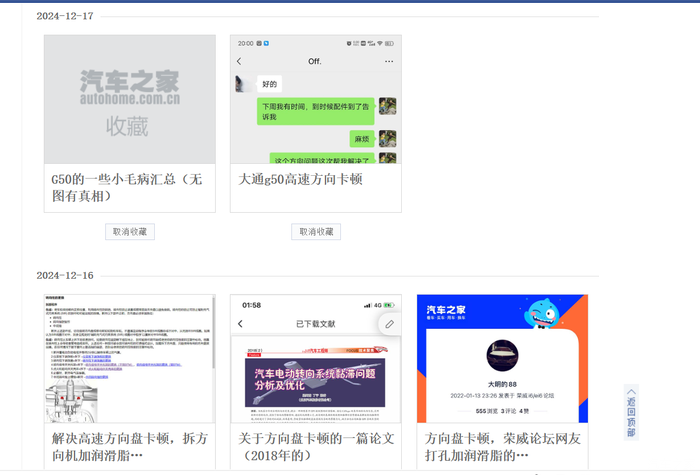
Task: Click the 汽车电动转向系统 paper cover image
Action: tap(316, 380)
